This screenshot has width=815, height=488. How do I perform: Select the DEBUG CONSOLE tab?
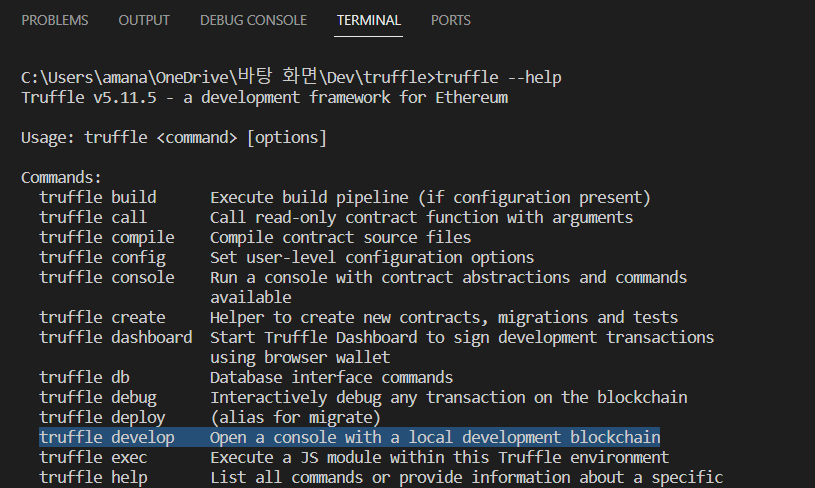point(253,20)
